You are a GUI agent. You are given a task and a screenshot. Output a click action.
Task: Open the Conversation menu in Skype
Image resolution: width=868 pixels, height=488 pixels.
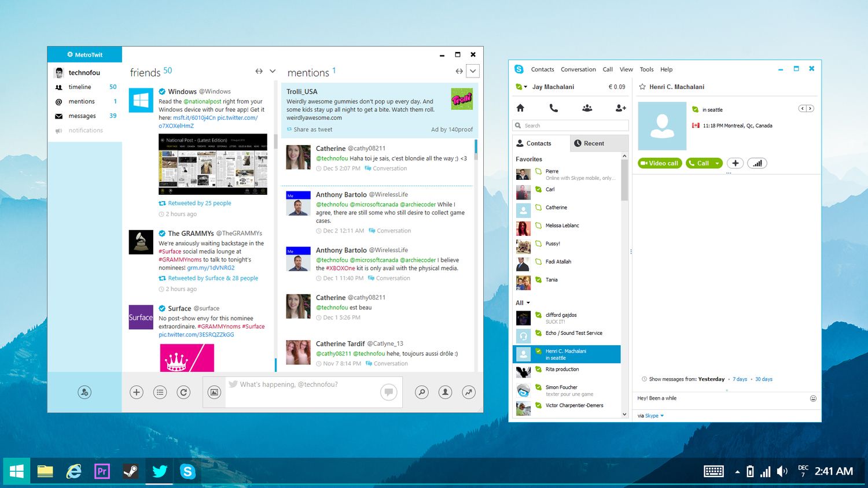pos(578,69)
